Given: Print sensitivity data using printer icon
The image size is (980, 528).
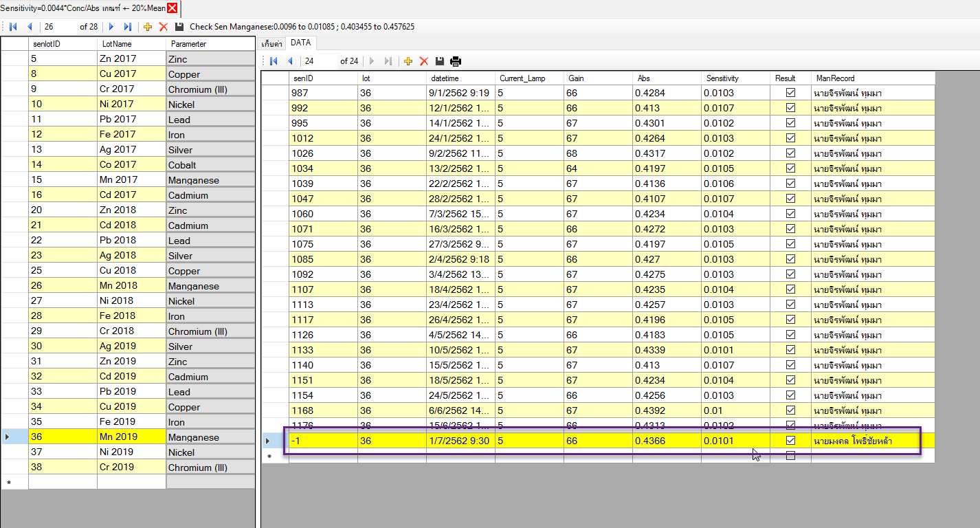Looking at the screenshot, I should [456, 61].
